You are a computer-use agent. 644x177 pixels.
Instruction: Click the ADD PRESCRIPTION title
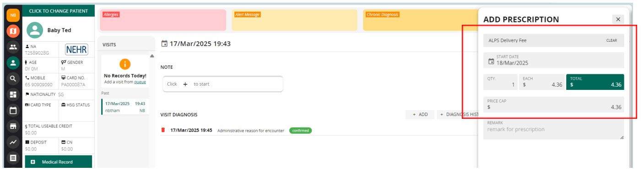click(x=521, y=20)
